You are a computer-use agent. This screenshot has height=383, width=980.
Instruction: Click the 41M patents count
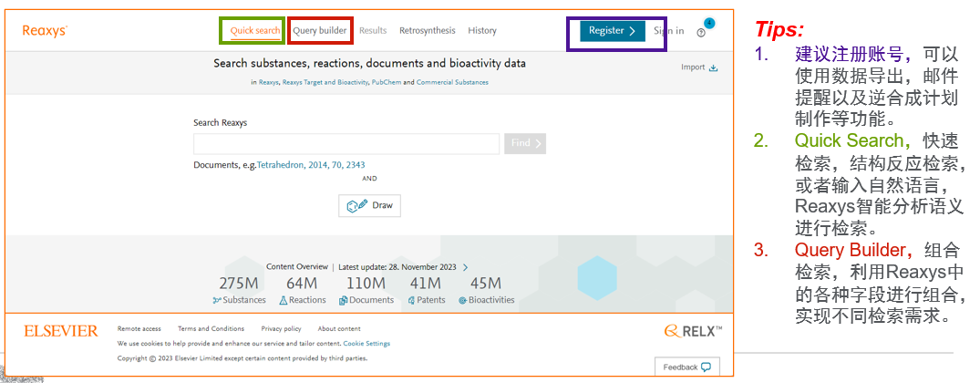[x=426, y=284]
